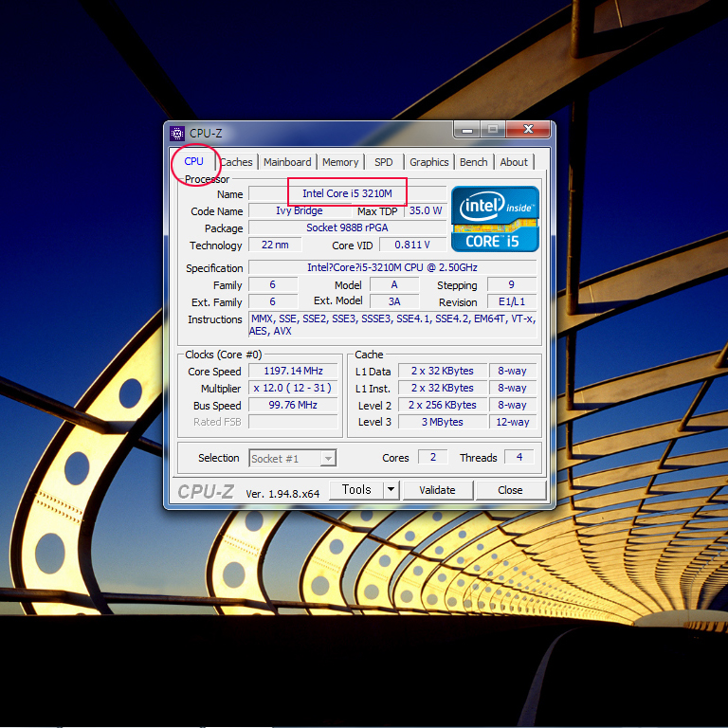Switch to the Bench tab

(474, 162)
